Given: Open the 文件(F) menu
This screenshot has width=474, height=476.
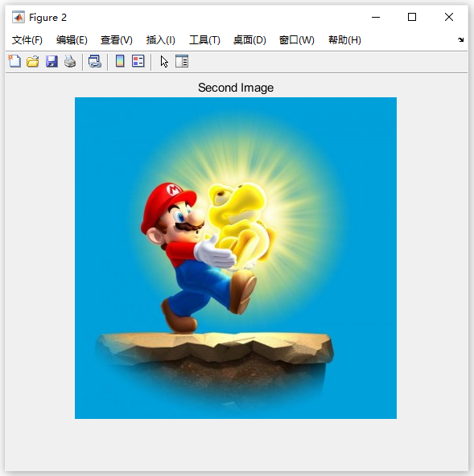Looking at the screenshot, I should pos(27,40).
